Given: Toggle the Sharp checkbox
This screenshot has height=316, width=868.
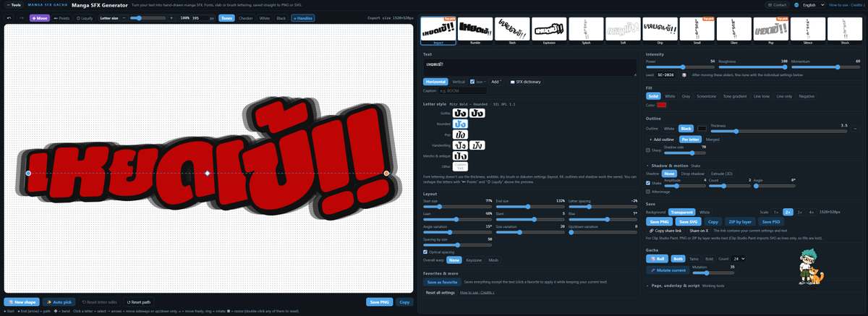Looking at the screenshot, I should (x=648, y=150).
